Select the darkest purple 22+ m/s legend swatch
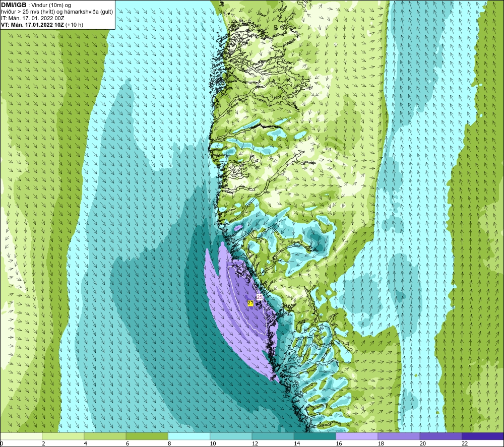The height and width of the screenshot is (447, 504). [x=483, y=436]
